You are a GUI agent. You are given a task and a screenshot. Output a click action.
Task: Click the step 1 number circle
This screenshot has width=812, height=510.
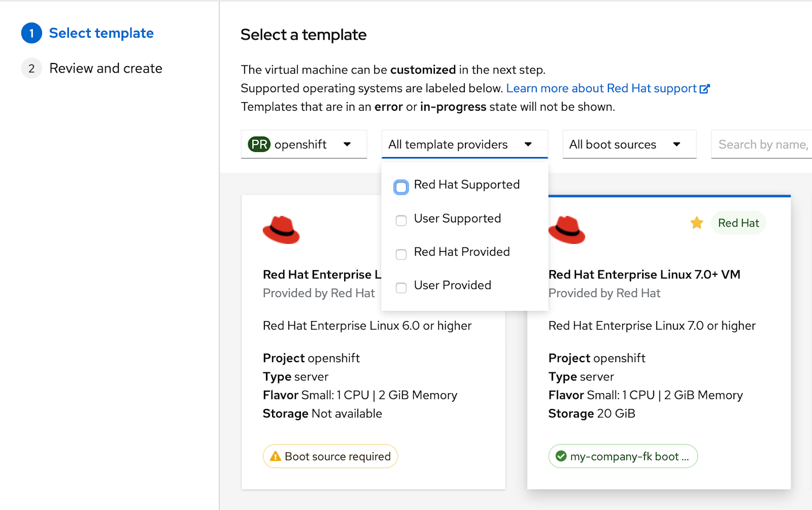(x=31, y=34)
